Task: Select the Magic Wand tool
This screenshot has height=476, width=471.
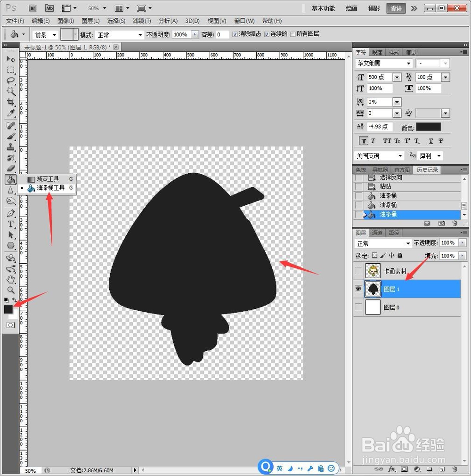Action: tap(11, 91)
